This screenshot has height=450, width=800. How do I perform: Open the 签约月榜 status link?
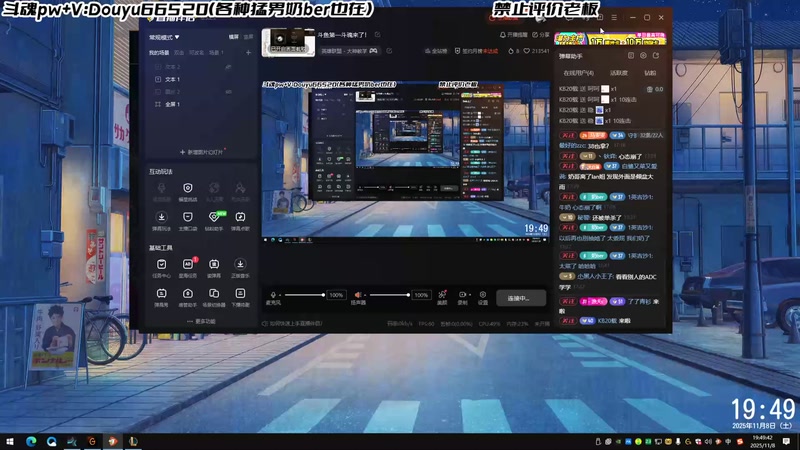tap(476, 51)
